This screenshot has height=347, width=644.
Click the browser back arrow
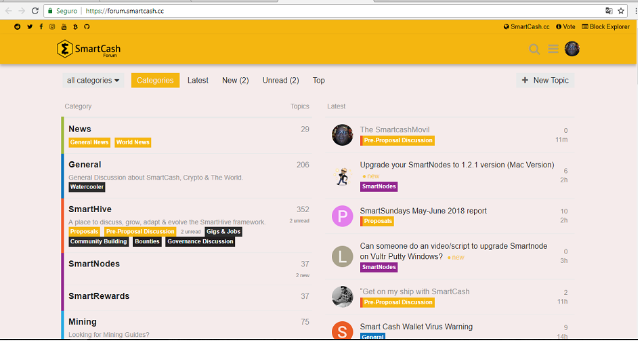[x=9, y=11]
